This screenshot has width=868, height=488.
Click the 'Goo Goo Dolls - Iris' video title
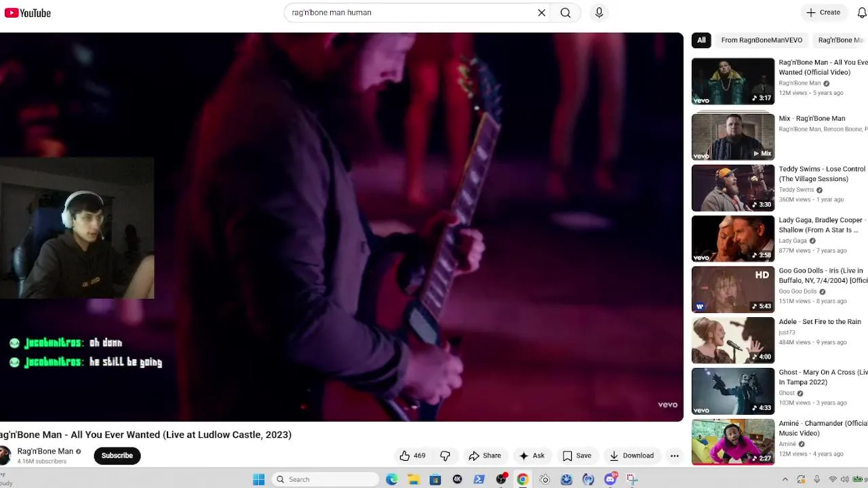tap(823, 276)
